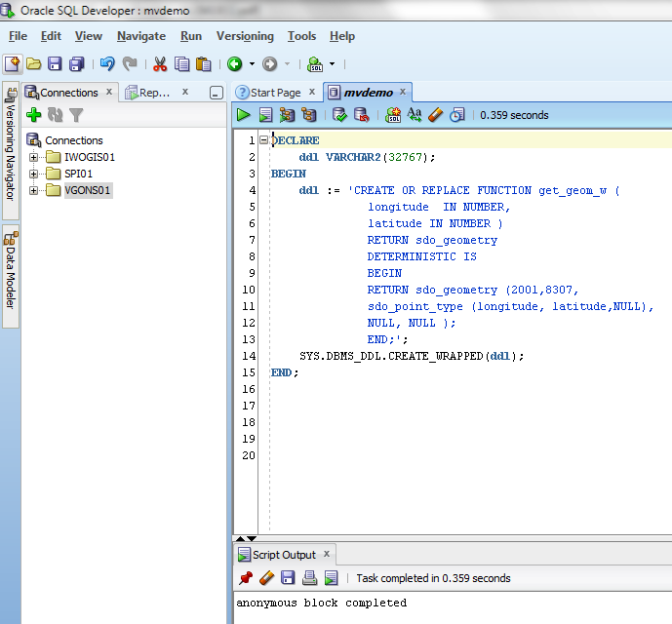Click the Commit icon in editor toolbar
The width and height of the screenshot is (672, 624).
[x=339, y=115]
